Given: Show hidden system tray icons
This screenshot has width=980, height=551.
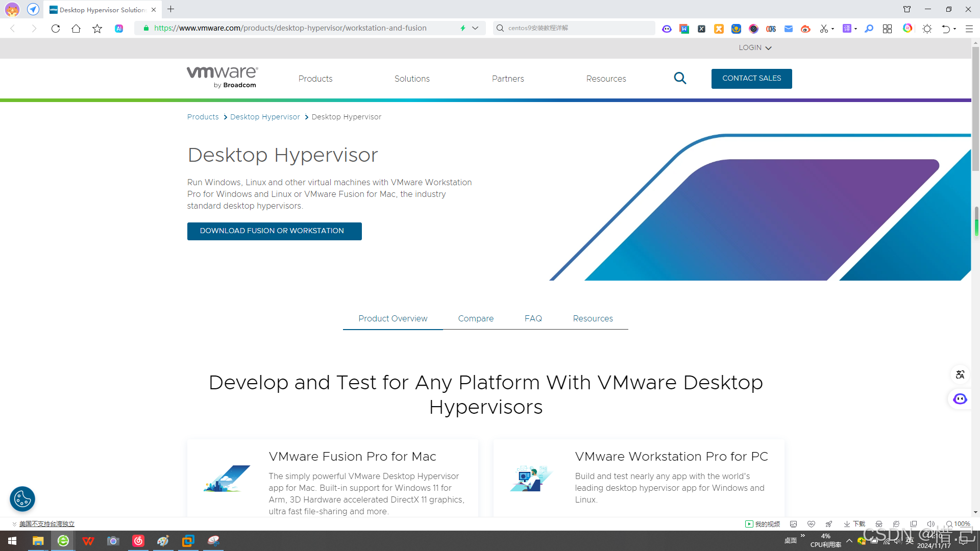Looking at the screenshot, I should (849, 541).
